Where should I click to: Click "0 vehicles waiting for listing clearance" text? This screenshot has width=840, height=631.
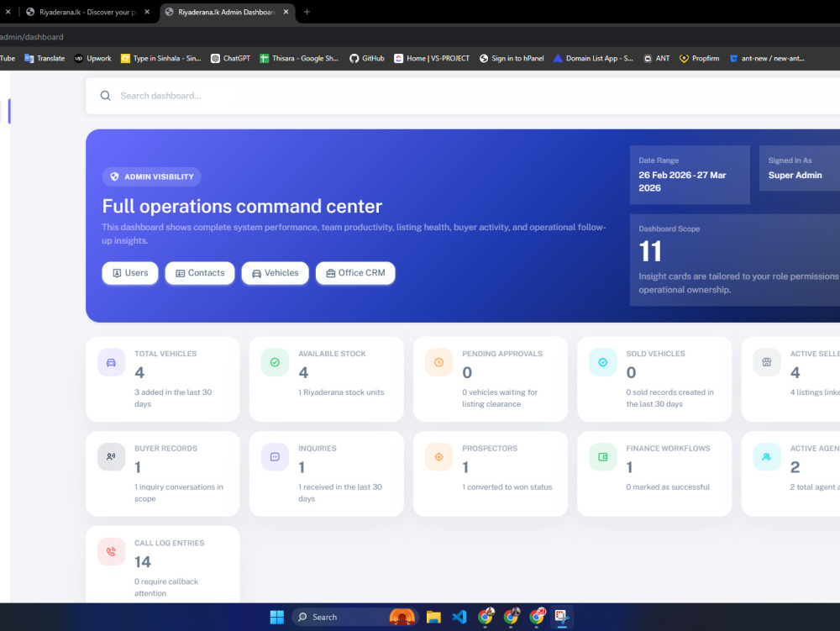tap(500, 398)
